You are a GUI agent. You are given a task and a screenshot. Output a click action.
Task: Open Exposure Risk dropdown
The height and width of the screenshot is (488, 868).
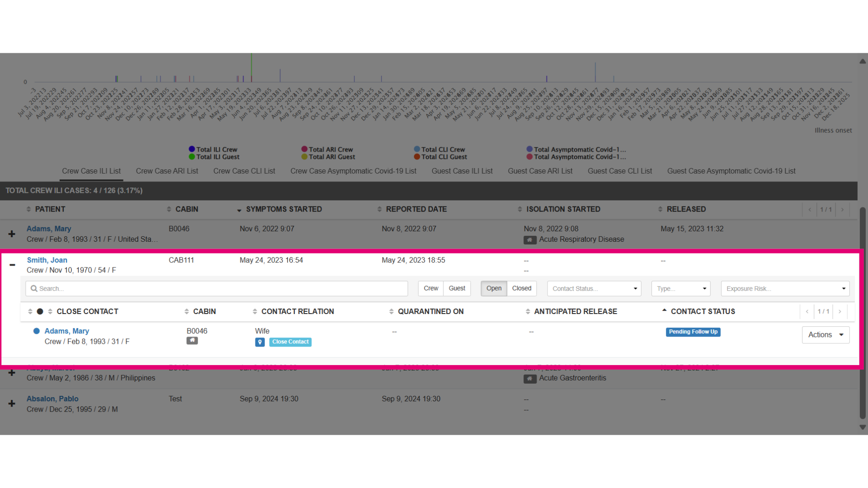coord(785,289)
